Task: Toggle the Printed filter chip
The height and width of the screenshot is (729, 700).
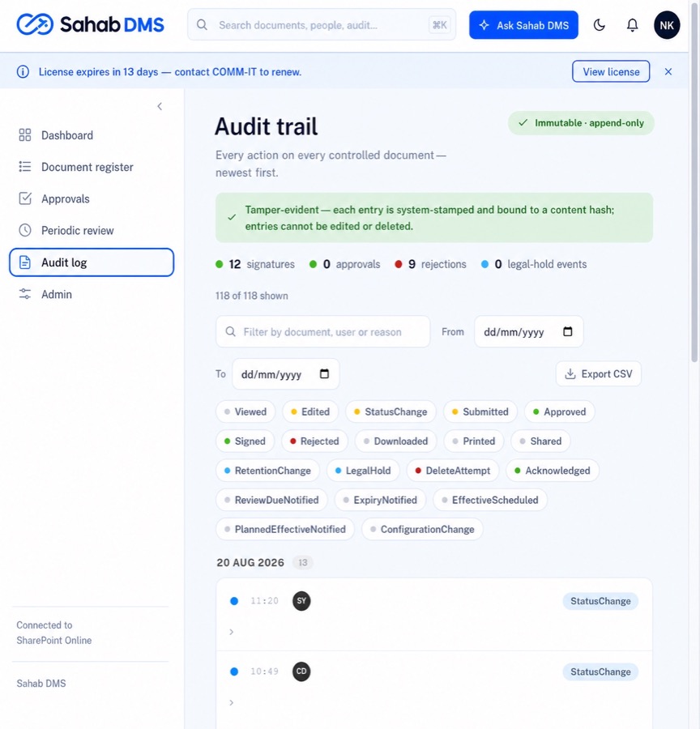Action: [x=474, y=441]
